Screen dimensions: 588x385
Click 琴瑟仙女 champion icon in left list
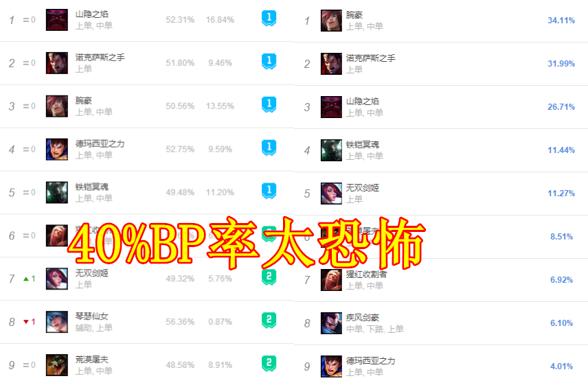(x=57, y=322)
